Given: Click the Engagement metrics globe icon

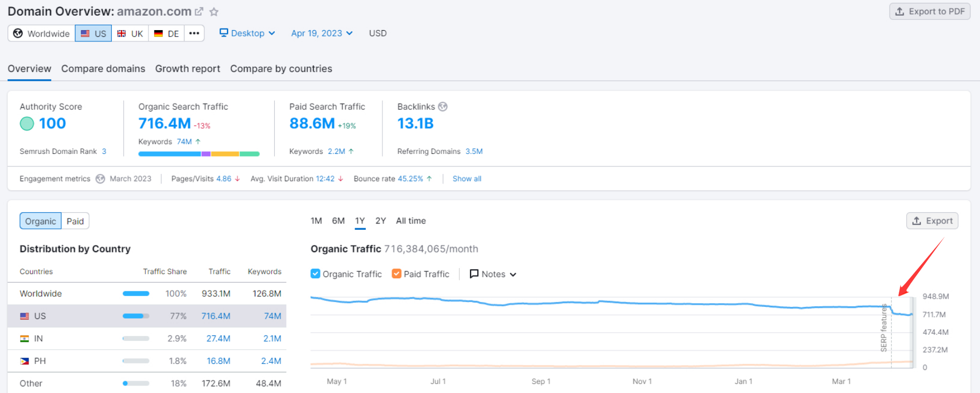Looking at the screenshot, I should (x=100, y=179).
